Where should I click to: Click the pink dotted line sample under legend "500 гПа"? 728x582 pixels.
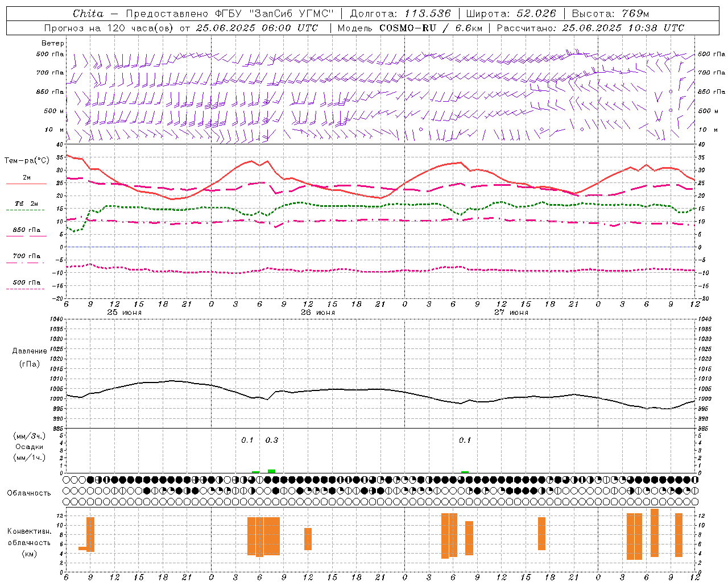(25, 289)
